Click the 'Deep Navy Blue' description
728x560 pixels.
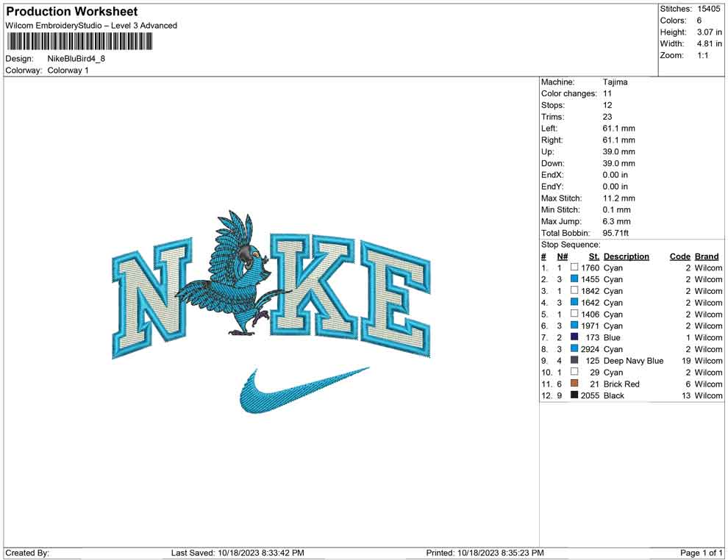pyautogui.click(x=633, y=361)
